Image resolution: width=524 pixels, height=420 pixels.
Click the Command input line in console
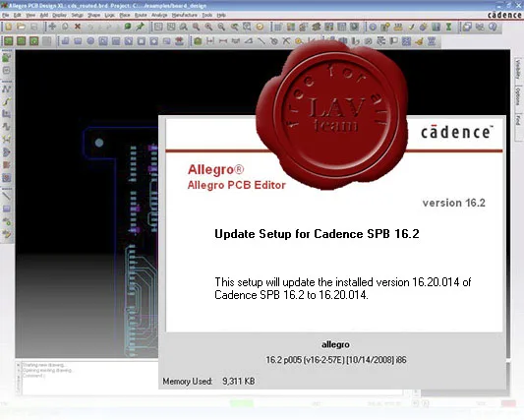(x=33, y=376)
